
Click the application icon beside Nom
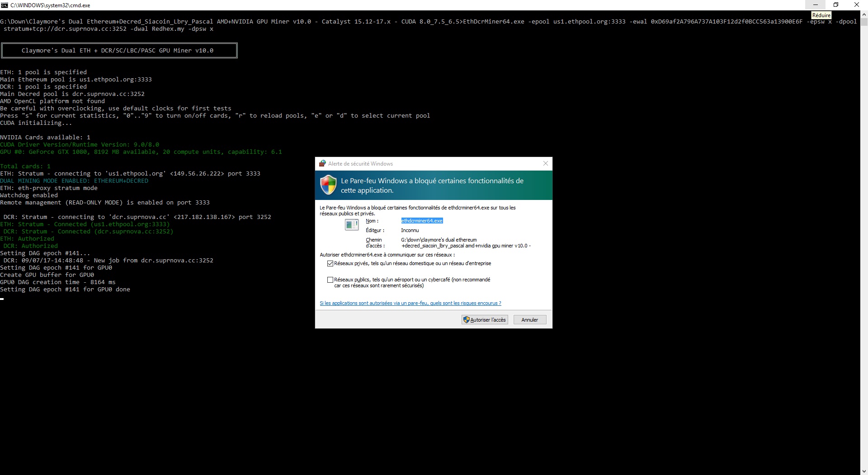tap(351, 224)
